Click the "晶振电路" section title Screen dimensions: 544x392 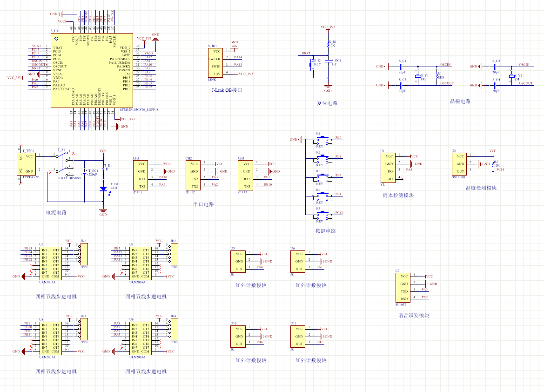[460, 101]
